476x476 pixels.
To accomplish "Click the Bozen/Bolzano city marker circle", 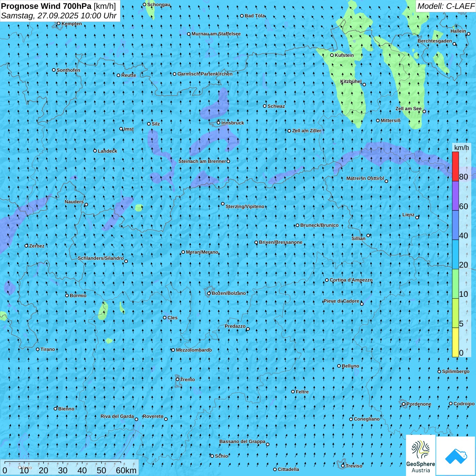I will (209, 293).
